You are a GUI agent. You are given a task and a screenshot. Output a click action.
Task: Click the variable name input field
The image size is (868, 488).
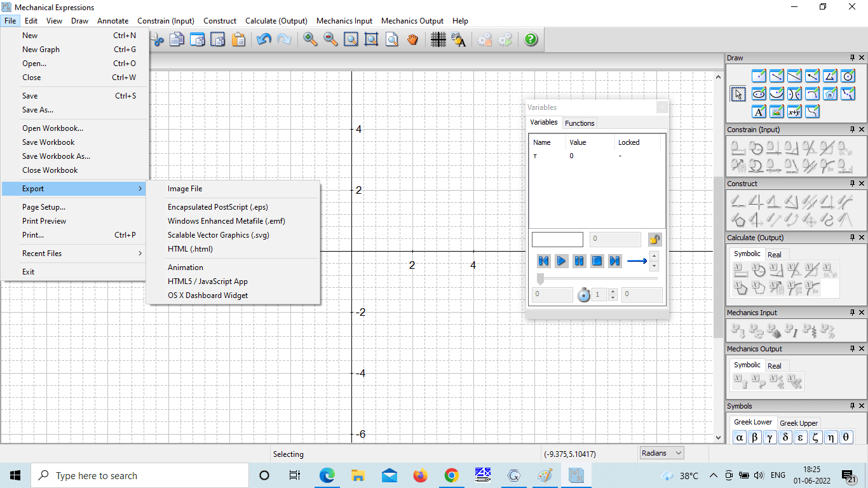tap(557, 240)
